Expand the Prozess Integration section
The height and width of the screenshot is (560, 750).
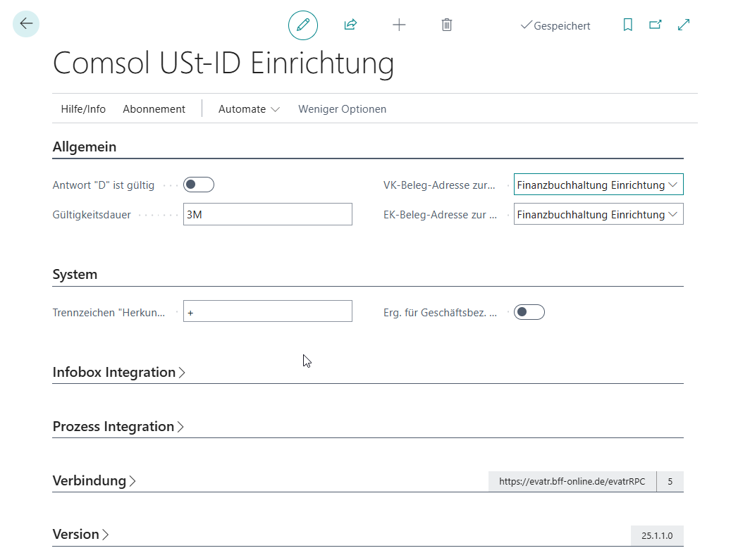coord(118,426)
